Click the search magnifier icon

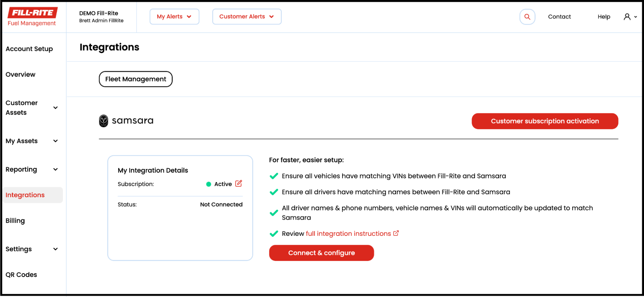[x=527, y=17]
